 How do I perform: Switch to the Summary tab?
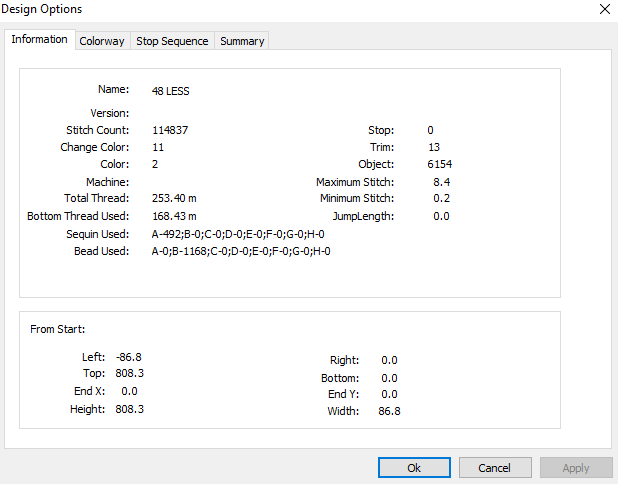coord(242,41)
